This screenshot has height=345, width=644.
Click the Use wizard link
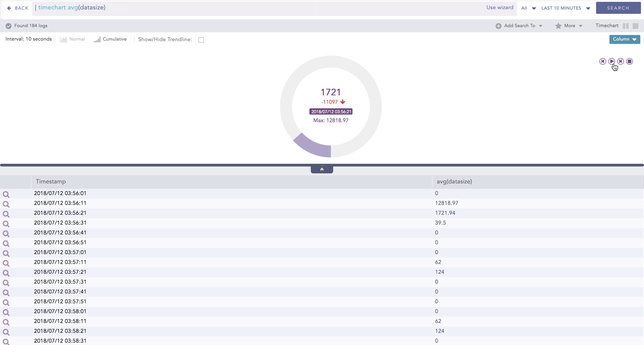coord(500,8)
